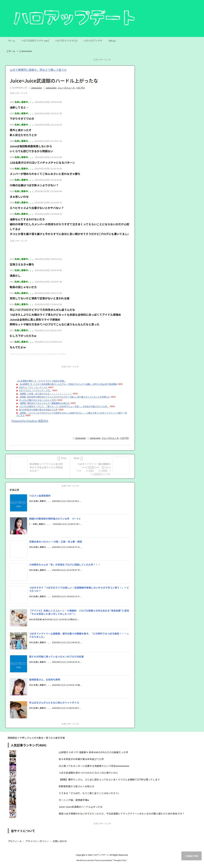Click 期間限定イチ押しグルメが大集合 Rakuten text
The height and width of the screenshot is (868, 204).
pyautogui.click(x=36, y=738)
